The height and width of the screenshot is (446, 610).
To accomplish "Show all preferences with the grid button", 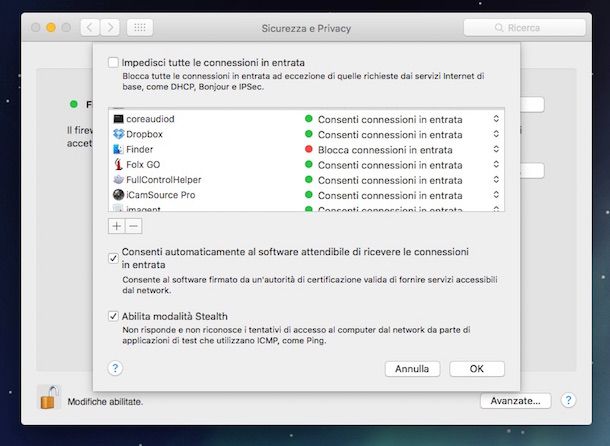I will 140,28.
